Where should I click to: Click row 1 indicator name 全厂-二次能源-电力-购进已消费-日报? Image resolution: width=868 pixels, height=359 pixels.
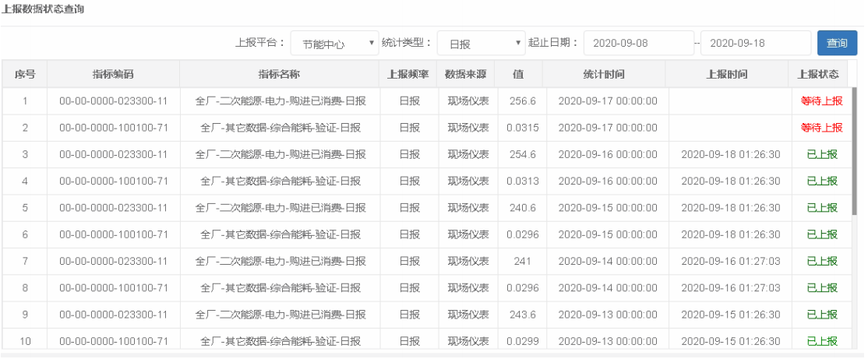click(x=281, y=101)
